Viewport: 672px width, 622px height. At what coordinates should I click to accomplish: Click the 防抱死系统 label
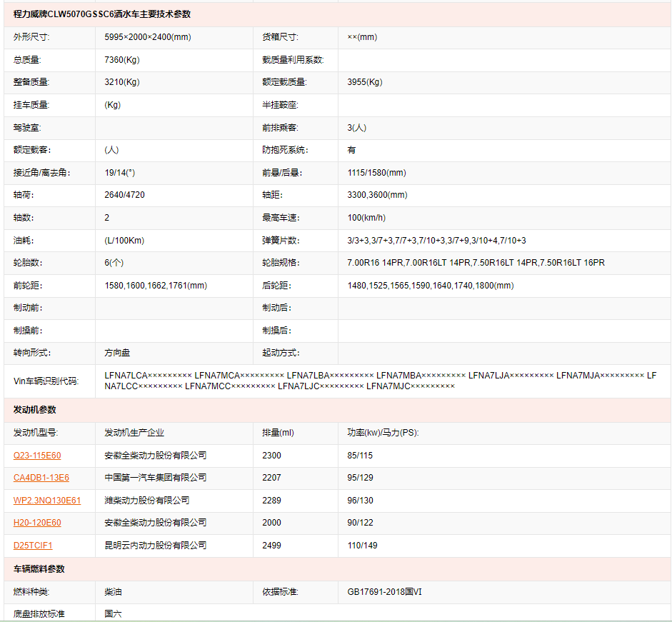point(285,149)
